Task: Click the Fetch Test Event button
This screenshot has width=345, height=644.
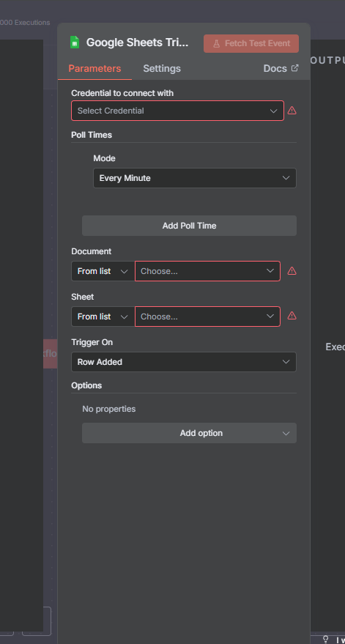Action: pyautogui.click(x=251, y=43)
